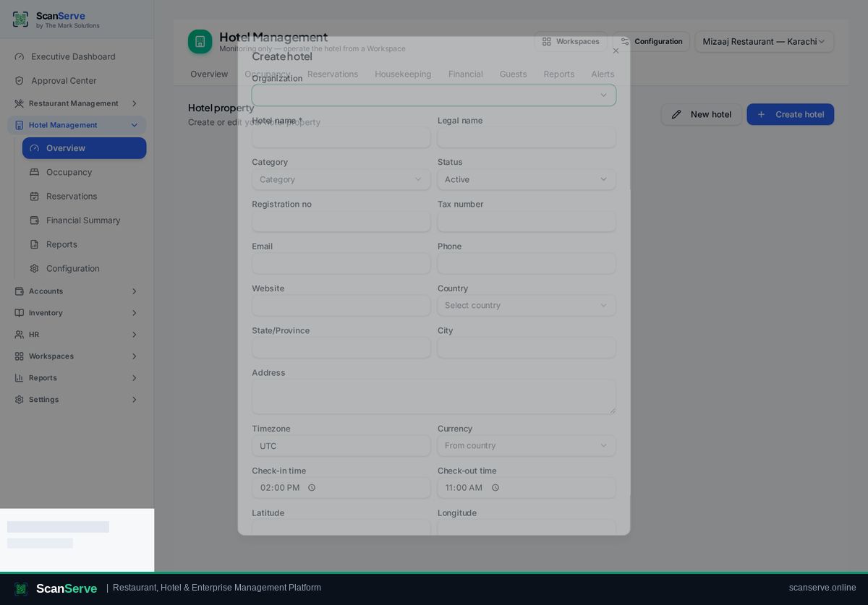Viewport: 868px width, 605px height.
Task: Click the Timezone field showing UTC
Action: (341, 446)
